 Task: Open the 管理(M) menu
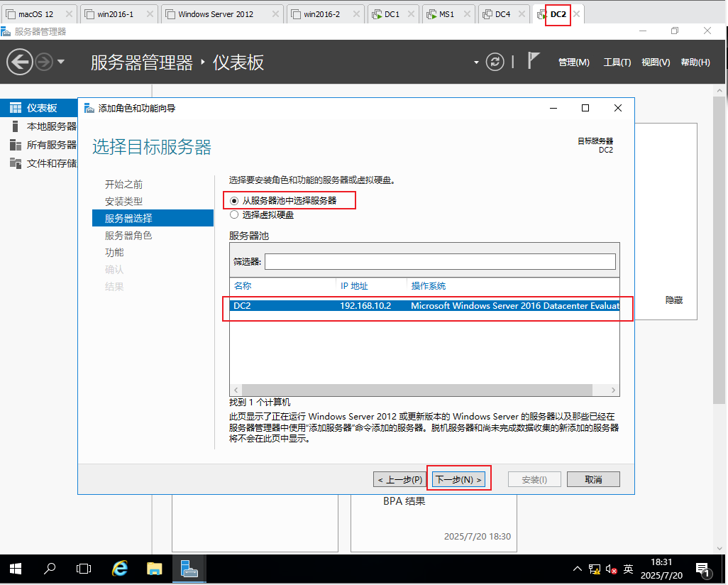(573, 62)
